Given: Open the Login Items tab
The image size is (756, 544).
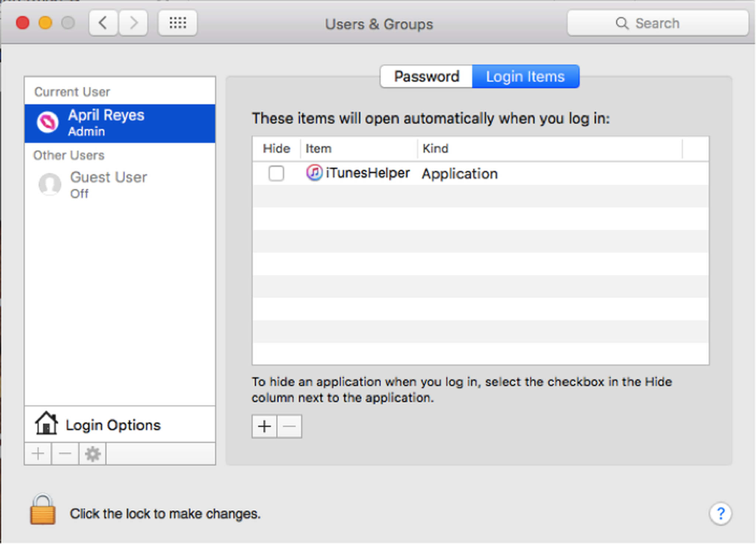Looking at the screenshot, I should coord(525,76).
